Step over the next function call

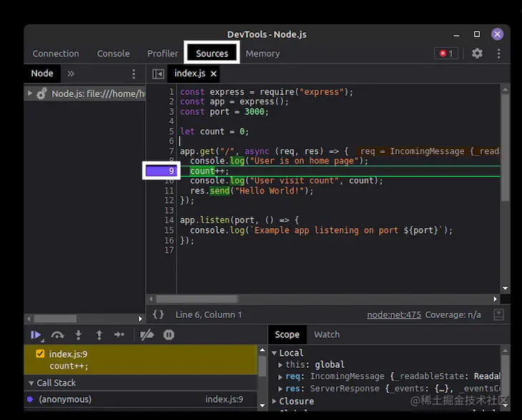click(58, 335)
